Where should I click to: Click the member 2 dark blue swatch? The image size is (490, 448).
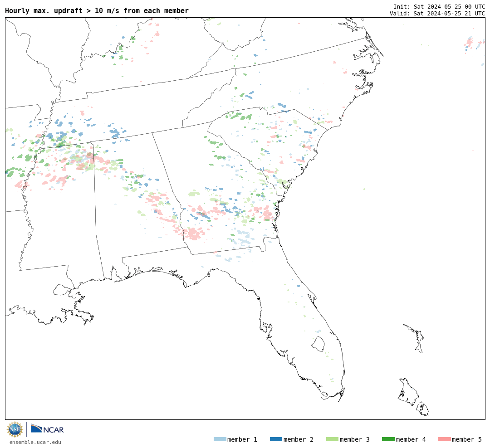pyautogui.click(x=276, y=439)
